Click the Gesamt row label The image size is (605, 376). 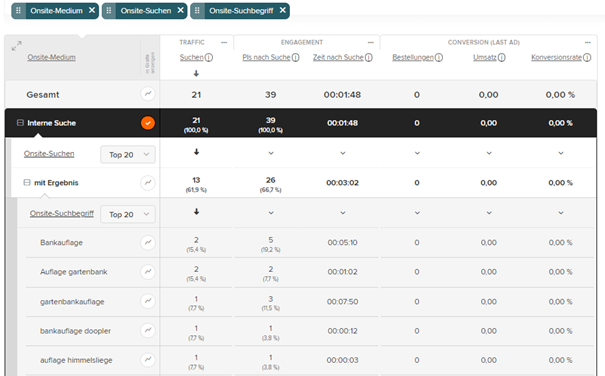[x=43, y=95]
